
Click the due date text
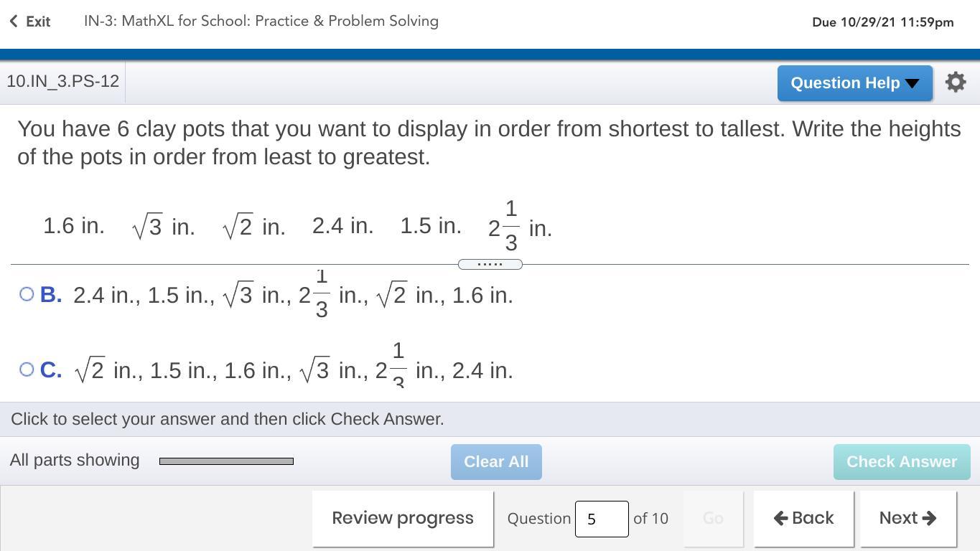tap(882, 22)
